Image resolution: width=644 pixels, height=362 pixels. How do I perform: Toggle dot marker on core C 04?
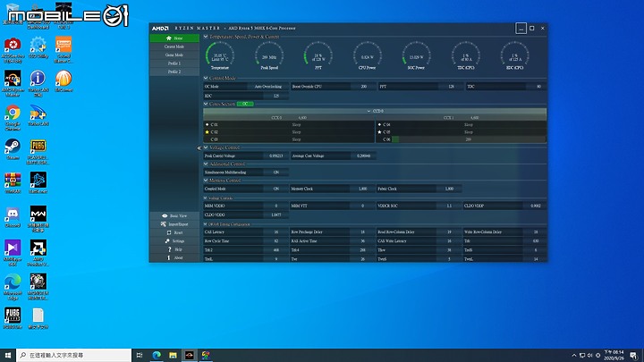379,124
